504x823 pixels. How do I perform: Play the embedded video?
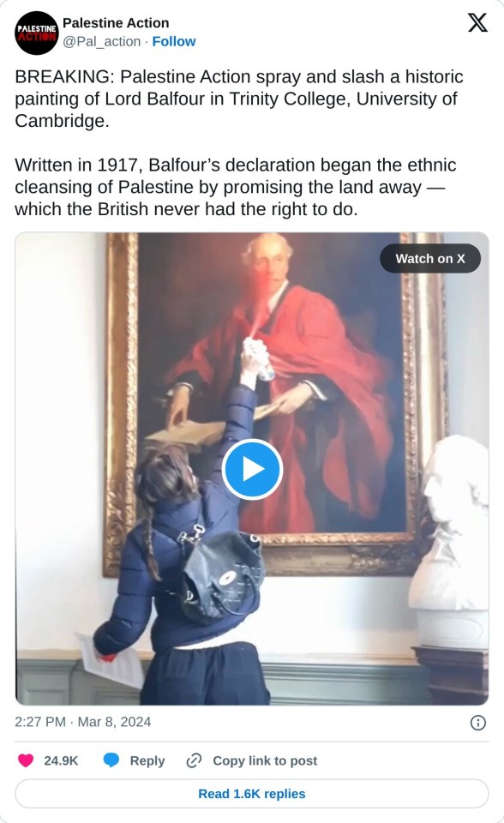click(x=252, y=469)
